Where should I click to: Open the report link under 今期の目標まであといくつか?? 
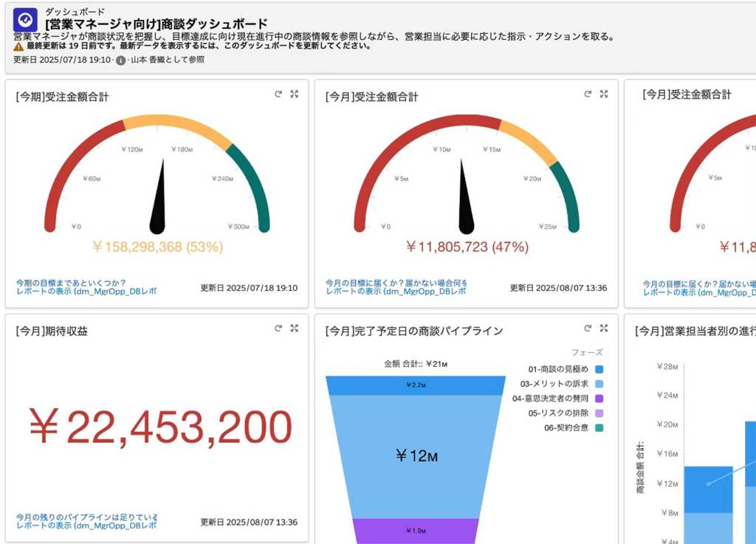pos(86,292)
